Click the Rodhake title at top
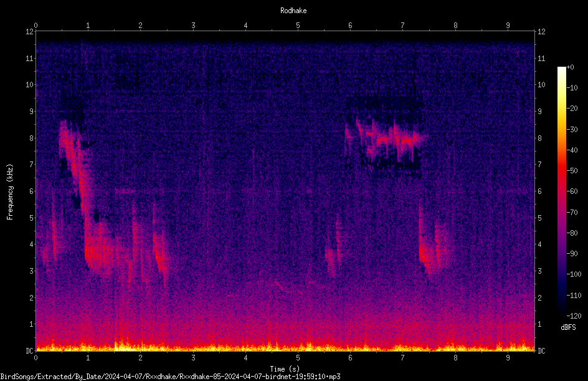The image size is (588, 381). (x=293, y=11)
